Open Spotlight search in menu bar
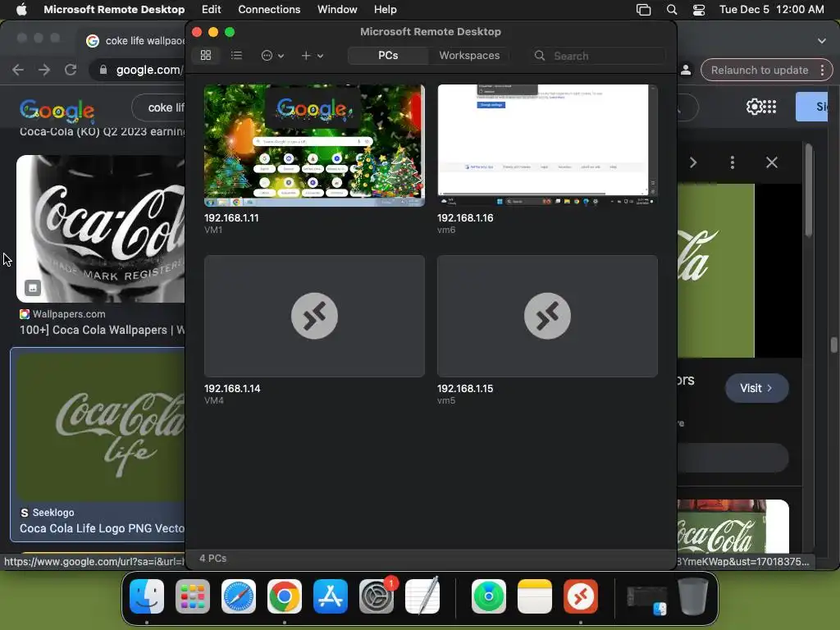The image size is (840, 630). (672, 10)
